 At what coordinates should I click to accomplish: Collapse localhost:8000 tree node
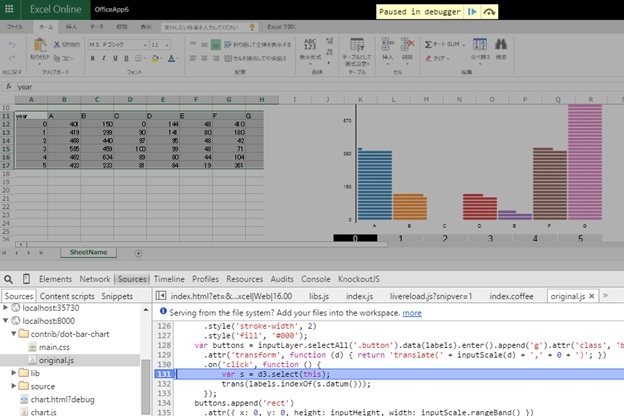coord(6,320)
